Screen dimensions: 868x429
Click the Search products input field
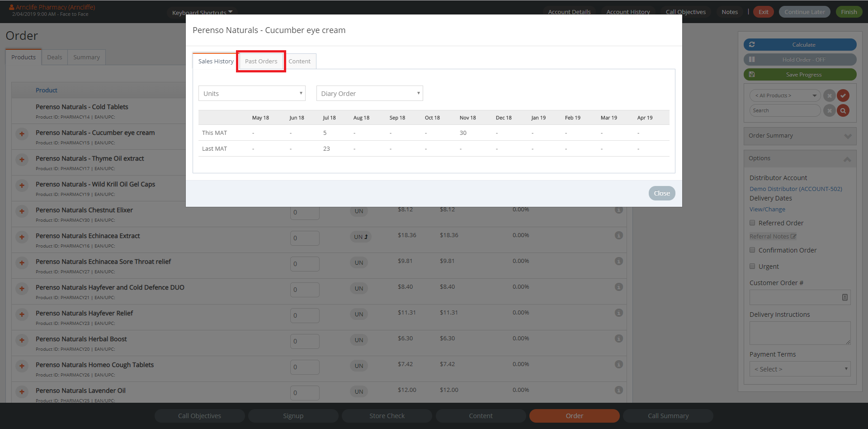point(785,110)
